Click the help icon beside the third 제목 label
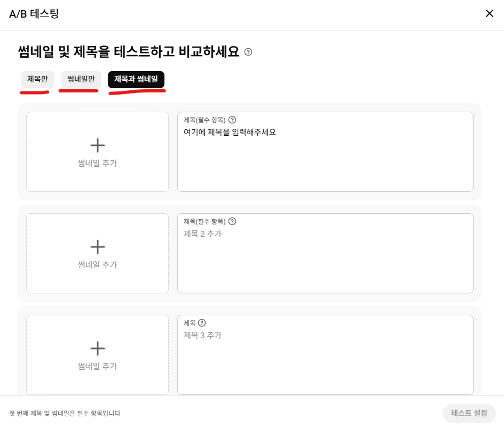 202,323
